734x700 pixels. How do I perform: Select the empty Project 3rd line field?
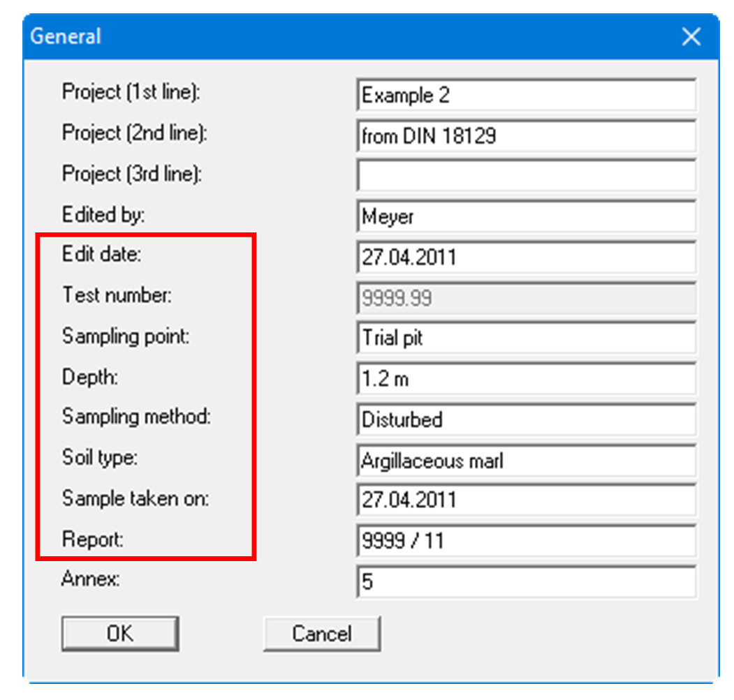(x=525, y=176)
